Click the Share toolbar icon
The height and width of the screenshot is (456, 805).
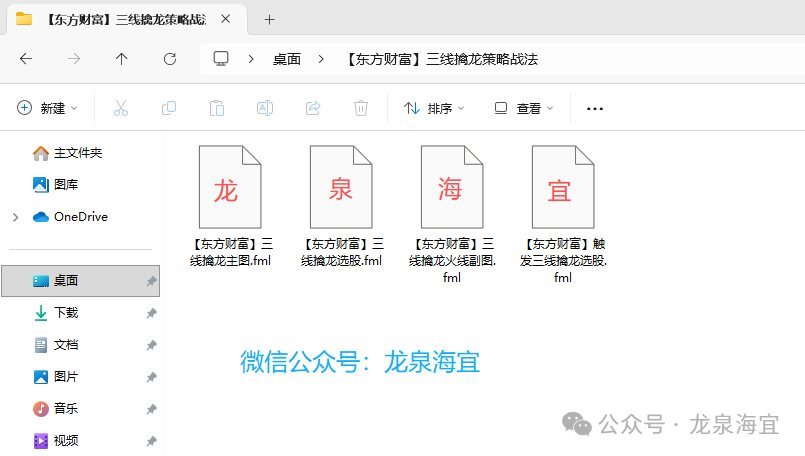(313, 108)
